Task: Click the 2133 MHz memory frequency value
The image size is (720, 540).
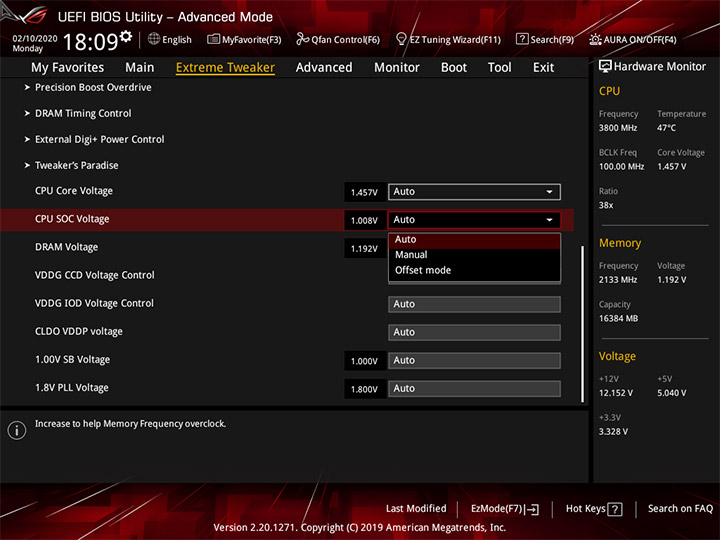Action: [618, 280]
